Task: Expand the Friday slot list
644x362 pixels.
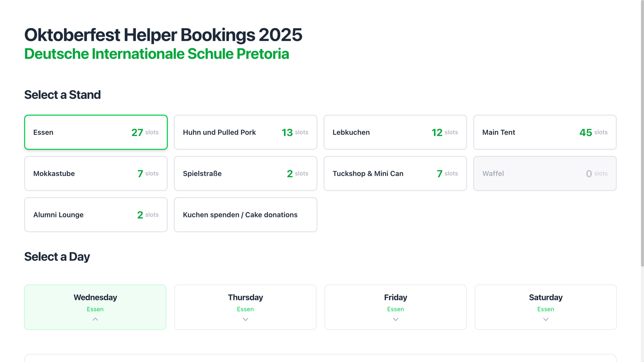Action: click(x=395, y=319)
